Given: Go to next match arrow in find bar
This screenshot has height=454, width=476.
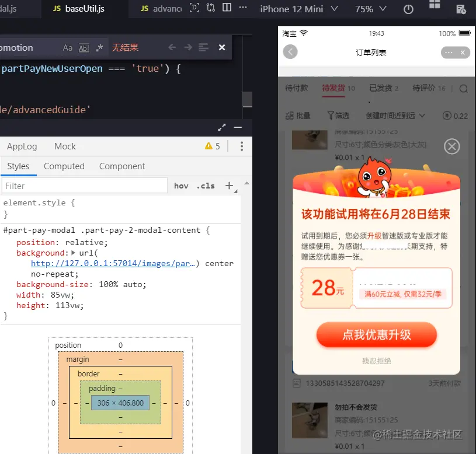Looking at the screenshot, I should (x=188, y=47).
